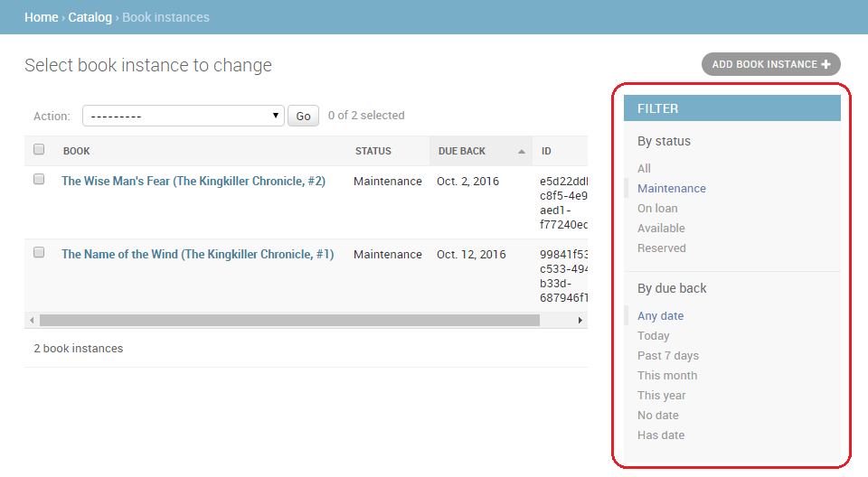Screen dimensions: 868x477
Task: Filter due back by This month
Action: pos(667,376)
